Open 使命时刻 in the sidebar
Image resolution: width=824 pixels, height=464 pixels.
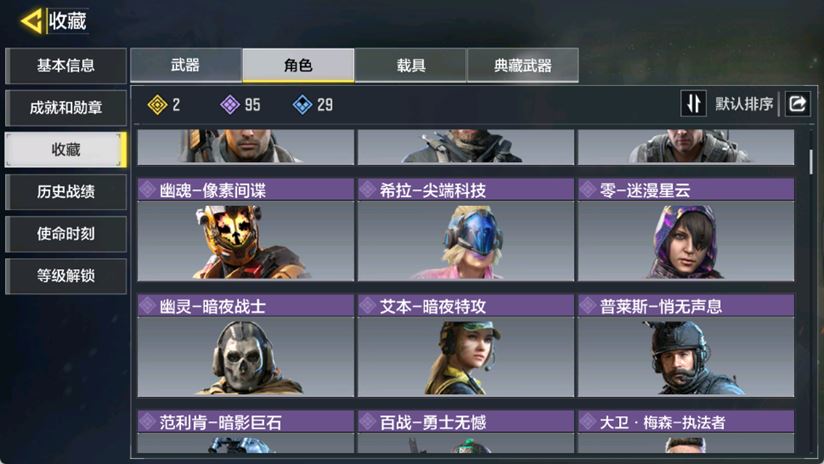tap(66, 234)
